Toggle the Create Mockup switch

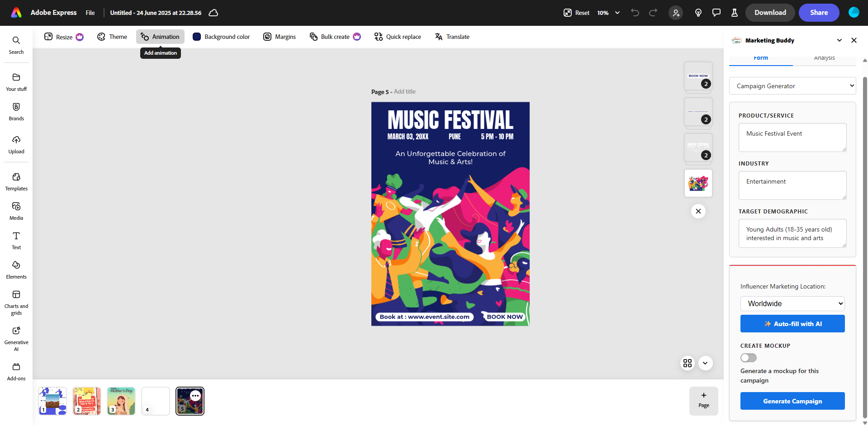point(749,358)
